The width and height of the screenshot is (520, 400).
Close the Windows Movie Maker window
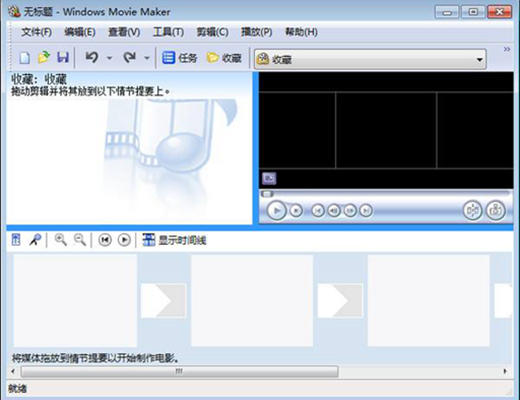(x=499, y=12)
